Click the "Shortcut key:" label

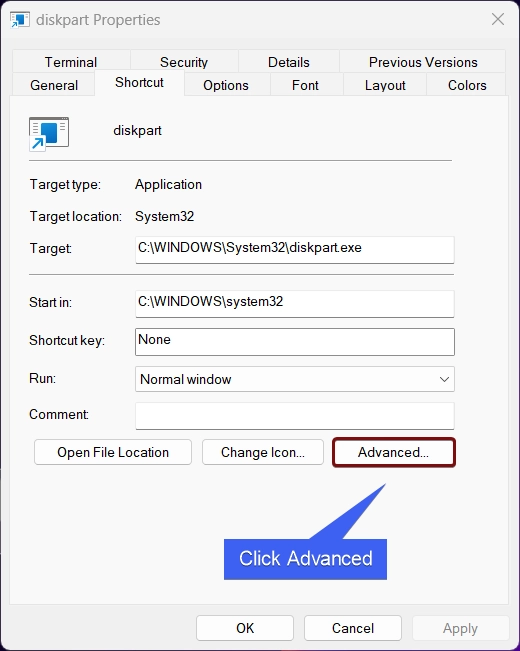[x=67, y=340]
